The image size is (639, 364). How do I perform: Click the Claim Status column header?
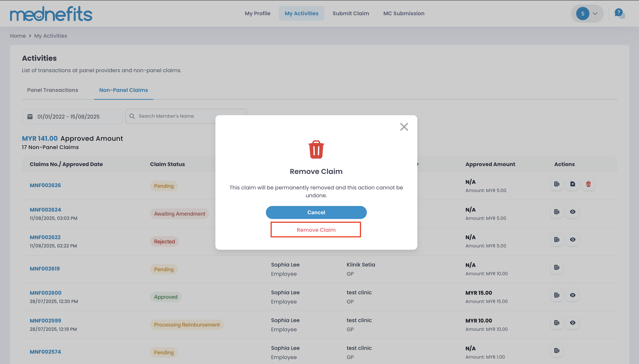tap(167, 164)
